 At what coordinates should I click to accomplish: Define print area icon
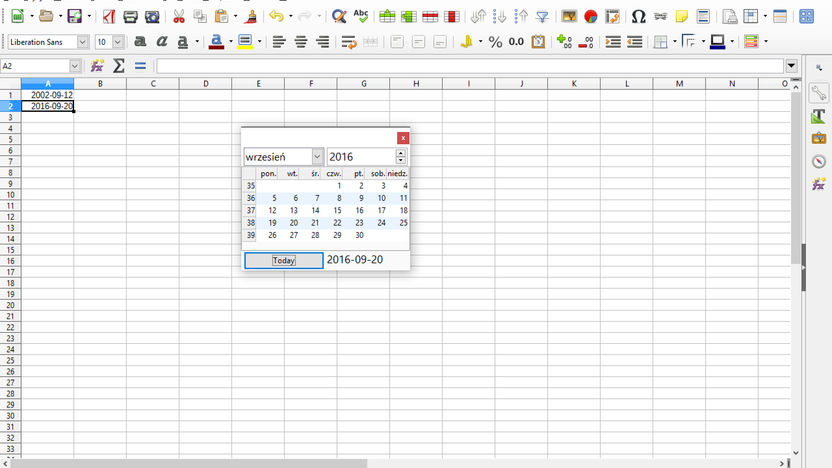tap(730, 16)
